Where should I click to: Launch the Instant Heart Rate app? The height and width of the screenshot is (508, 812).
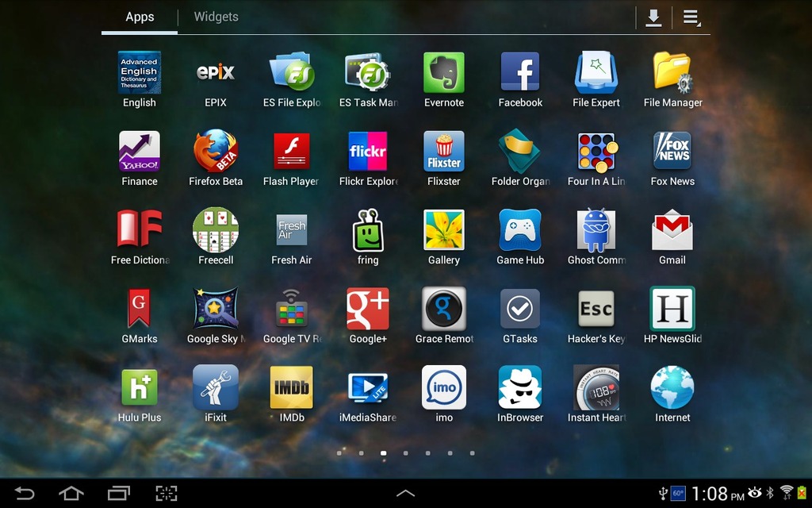[596, 387]
